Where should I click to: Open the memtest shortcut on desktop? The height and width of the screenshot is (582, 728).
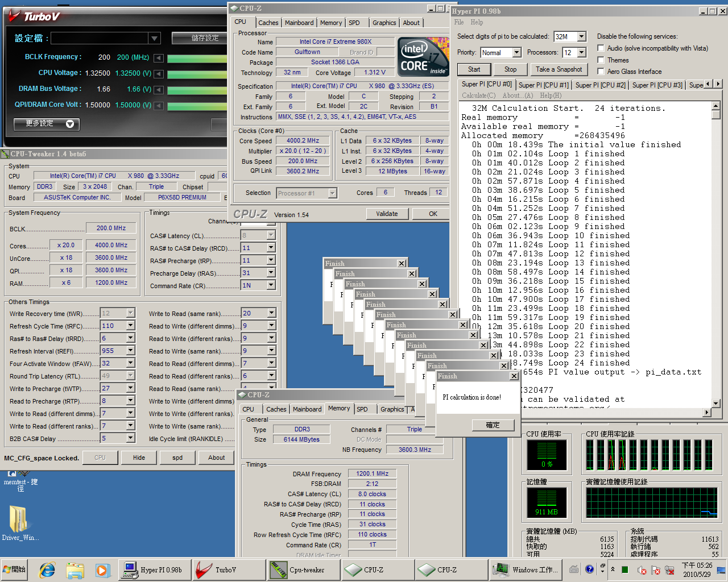21,480
